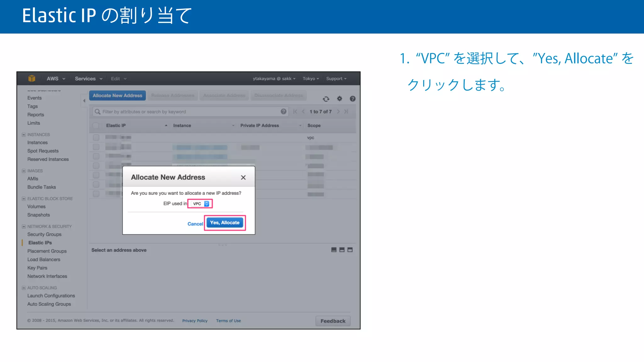This screenshot has height=362, width=644.
Task: Maximize the details pane layout icon
Action: point(350,250)
